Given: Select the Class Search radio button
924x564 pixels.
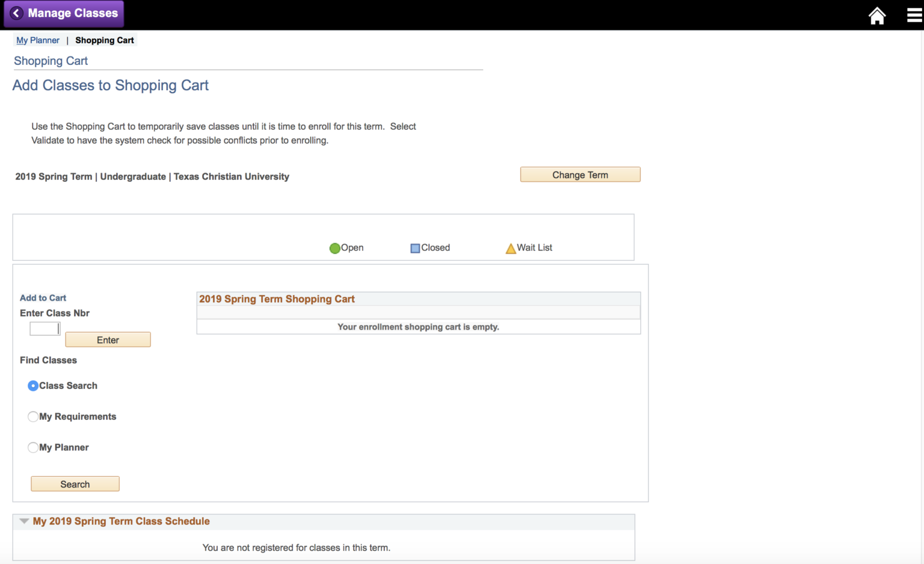Looking at the screenshot, I should point(33,386).
